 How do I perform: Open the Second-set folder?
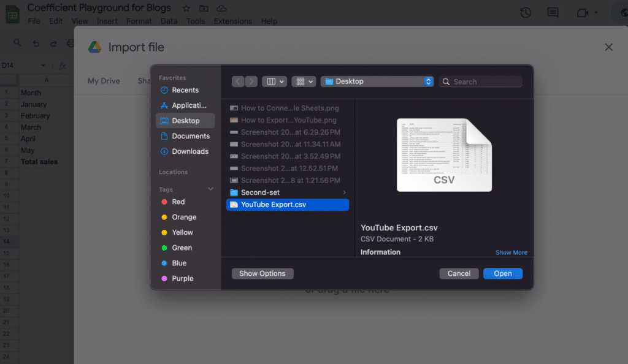(288, 192)
